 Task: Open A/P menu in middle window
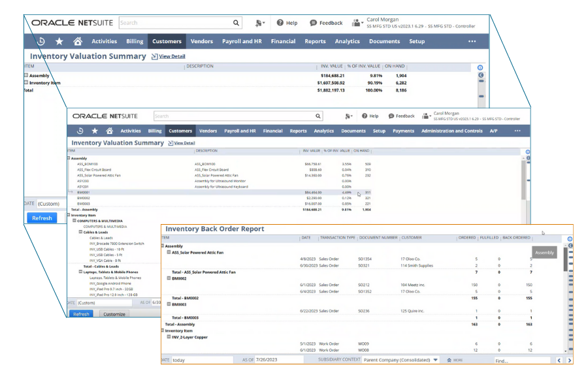point(493,131)
